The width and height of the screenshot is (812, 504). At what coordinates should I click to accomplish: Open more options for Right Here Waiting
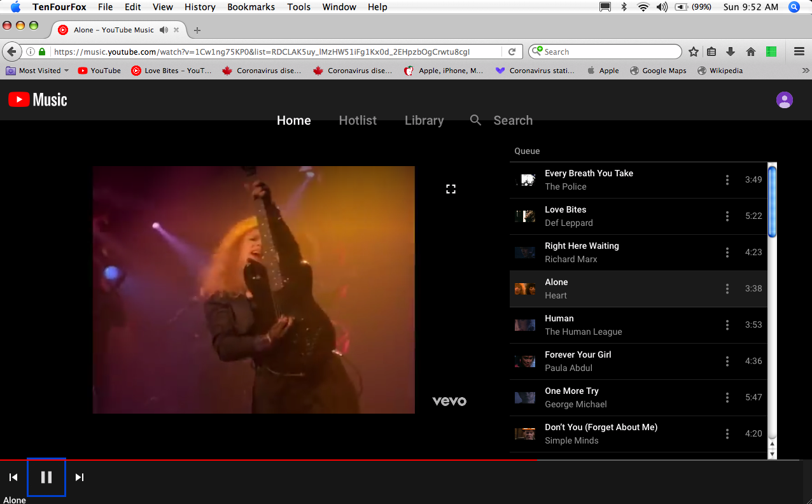point(727,253)
